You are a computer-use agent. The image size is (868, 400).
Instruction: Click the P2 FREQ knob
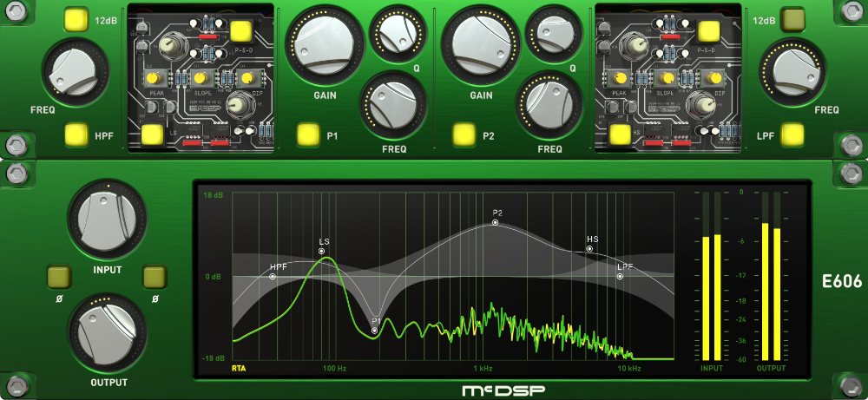click(x=549, y=105)
